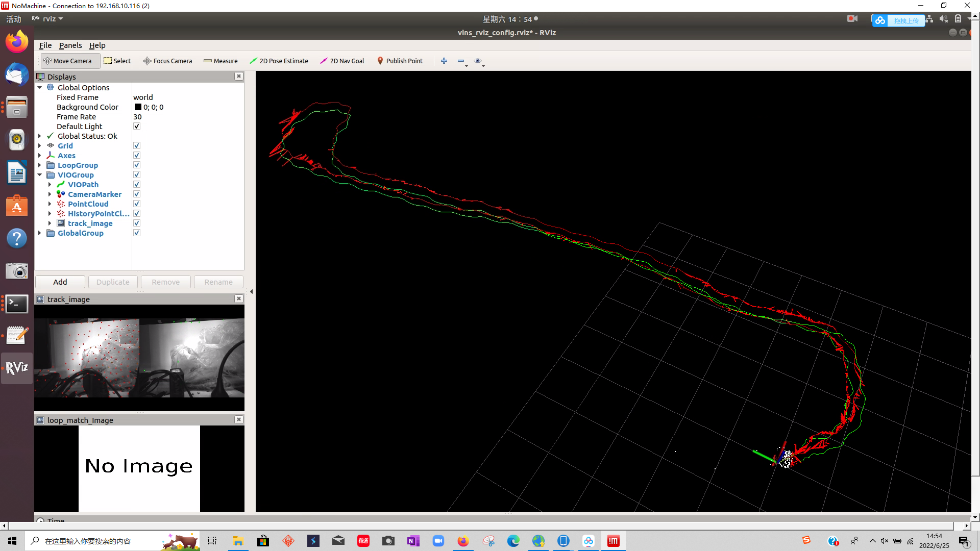980x551 pixels.
Task: Collapse the VIOGroup tree item
Action: point(40,175)
